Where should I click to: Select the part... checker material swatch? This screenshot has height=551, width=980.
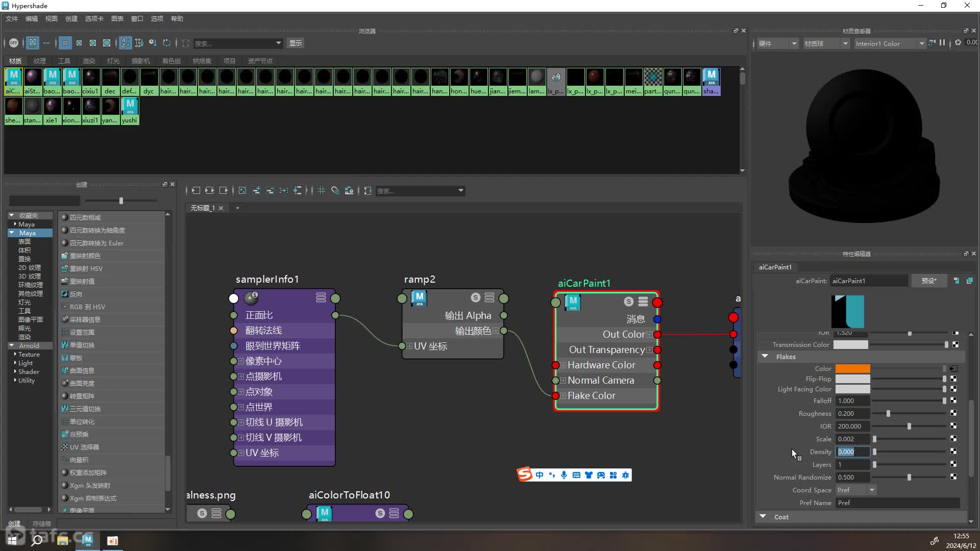coord(653,82)
